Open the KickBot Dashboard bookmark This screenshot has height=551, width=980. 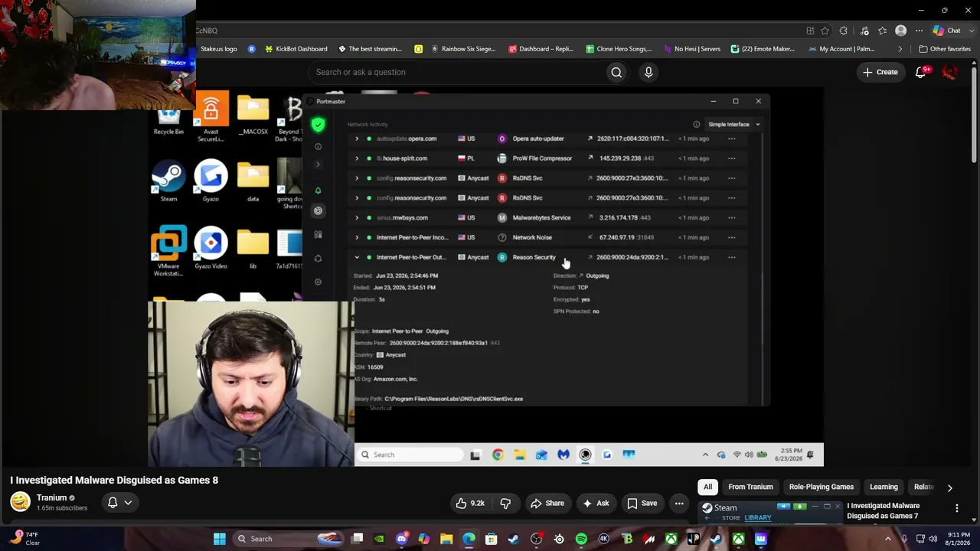pos(296,49)
